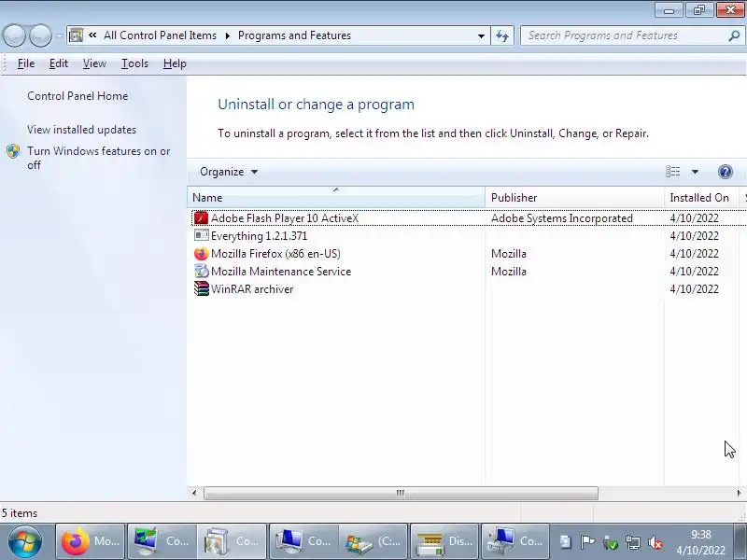Open the Dis... taskbar window button
This screenshot has width=747, height=560.
click(444, 541)
